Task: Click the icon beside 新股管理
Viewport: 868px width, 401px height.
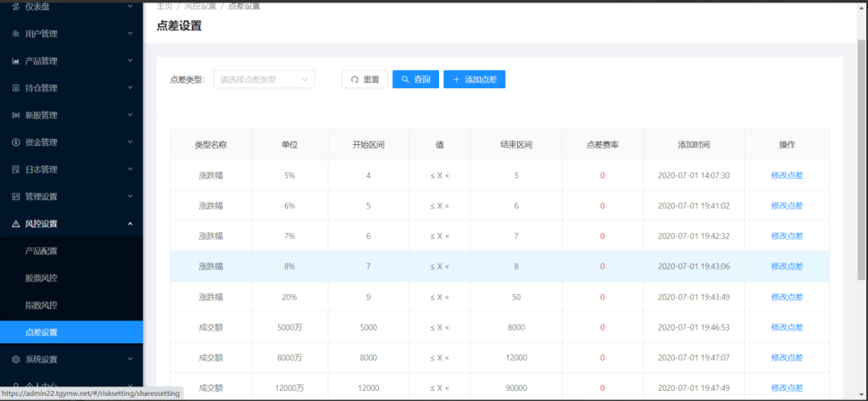Action: pyautogui.click(x=15, y=115)
